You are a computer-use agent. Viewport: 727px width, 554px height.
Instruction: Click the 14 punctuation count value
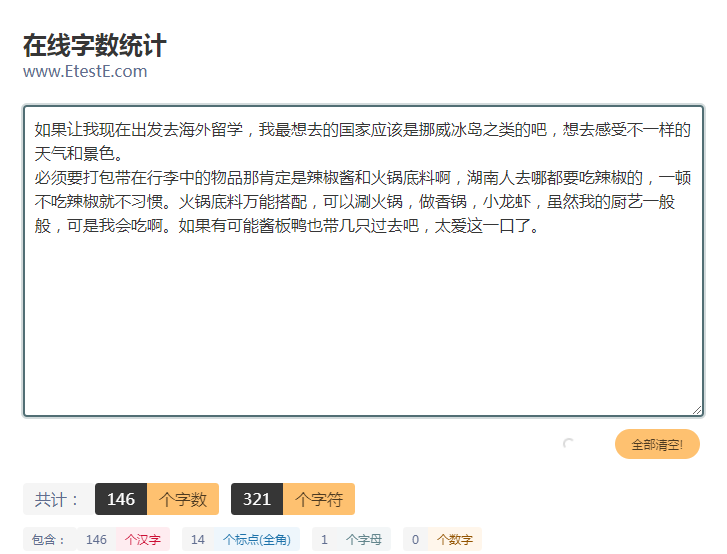198,539
